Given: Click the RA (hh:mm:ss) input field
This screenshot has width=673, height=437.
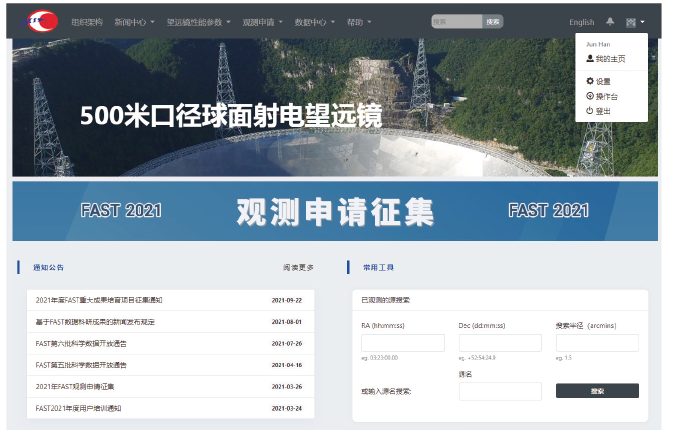Looking at the screenshot, I should pyautogui.click(x=403, y=343).
